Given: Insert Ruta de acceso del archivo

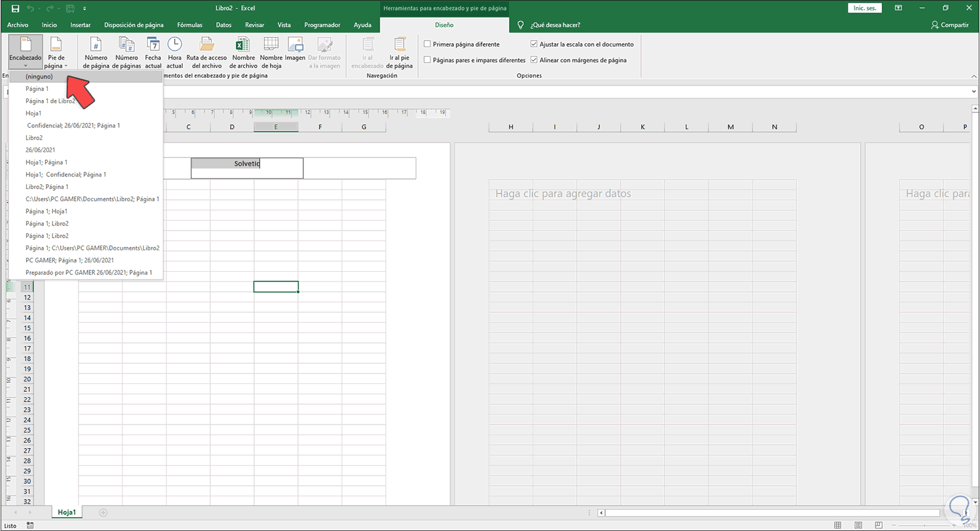Looking at the screenshot, I should [206, 52].
